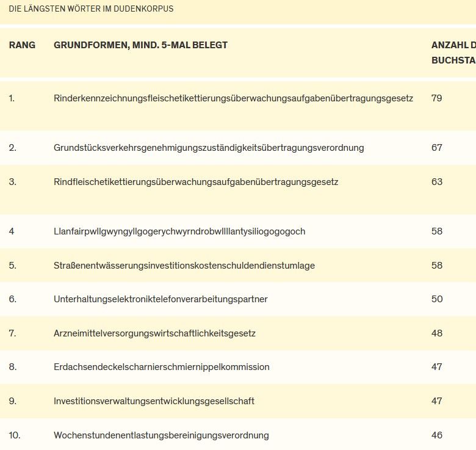Click the word 'Wochenstundenentlastungsbereinigungsverordnung'
The image size is (476, 450).
(x=161, y=435)
